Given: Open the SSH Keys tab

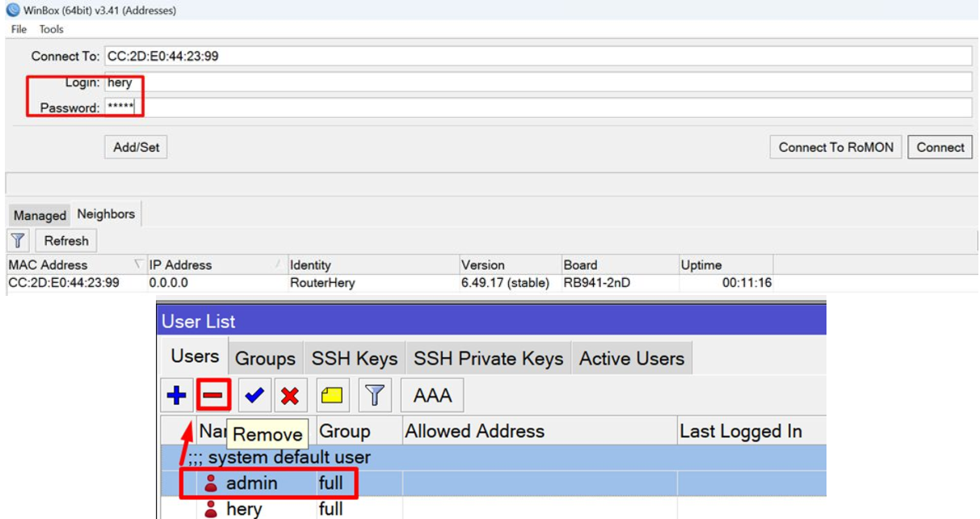Looking at the screenshot, I should pos(355,358).
